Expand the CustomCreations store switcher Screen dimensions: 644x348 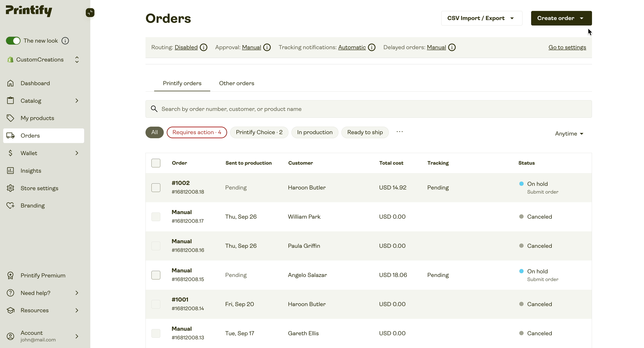point(77,59)
